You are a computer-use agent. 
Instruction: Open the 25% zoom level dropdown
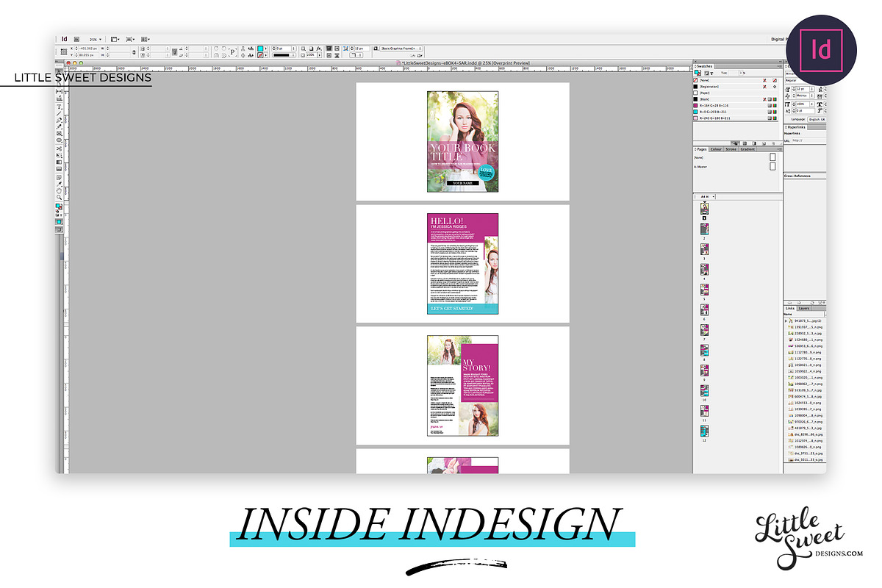[96, 39]
